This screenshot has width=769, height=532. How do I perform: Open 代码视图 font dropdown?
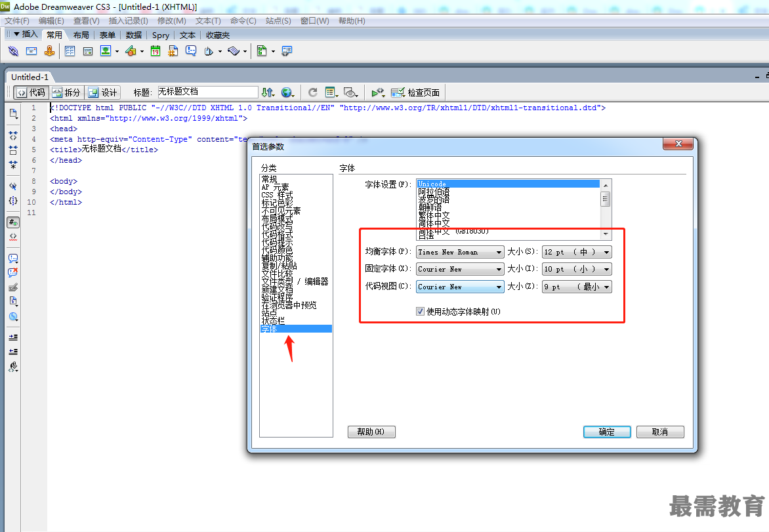(x=460, y=287)
